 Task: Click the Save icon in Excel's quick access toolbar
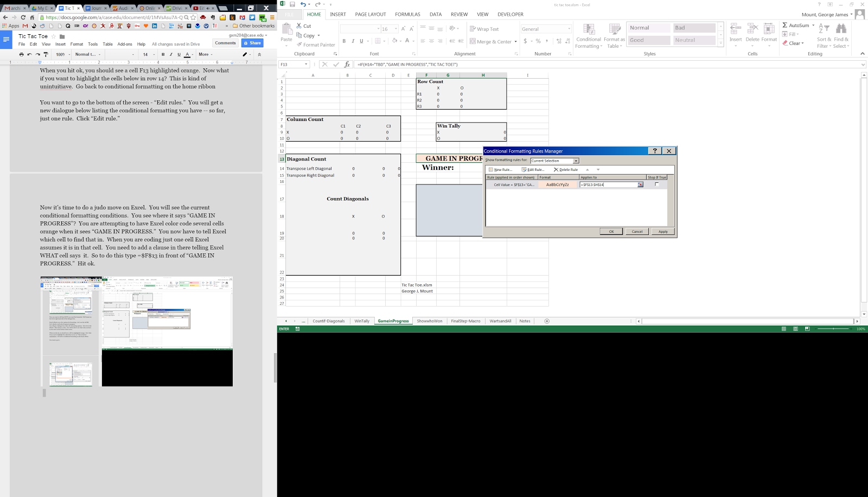tap(292, 4)
